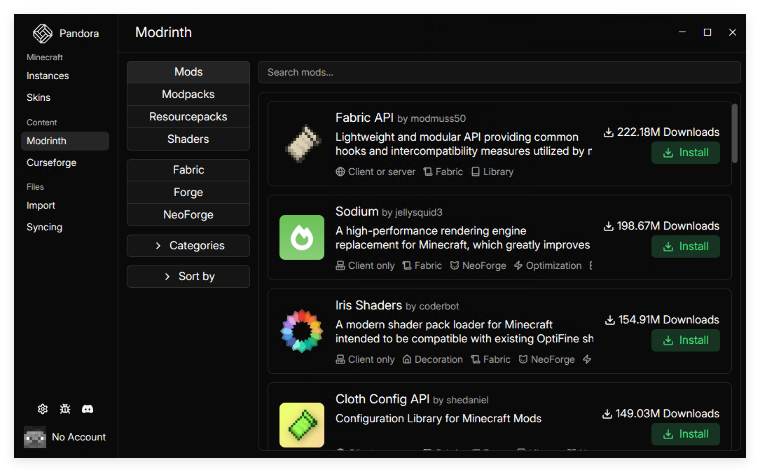Click Client only icon on Sodium card
760x472 pixels.
click(x=340, y=266)
